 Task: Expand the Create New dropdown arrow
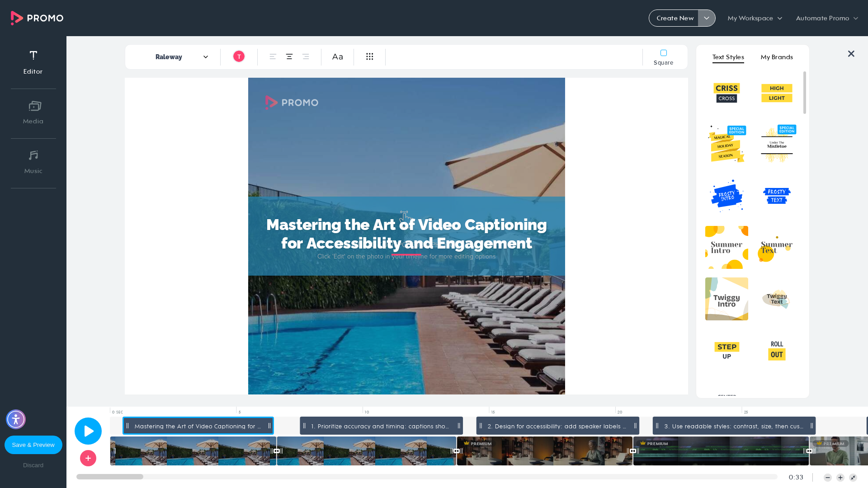pos(707,18)
